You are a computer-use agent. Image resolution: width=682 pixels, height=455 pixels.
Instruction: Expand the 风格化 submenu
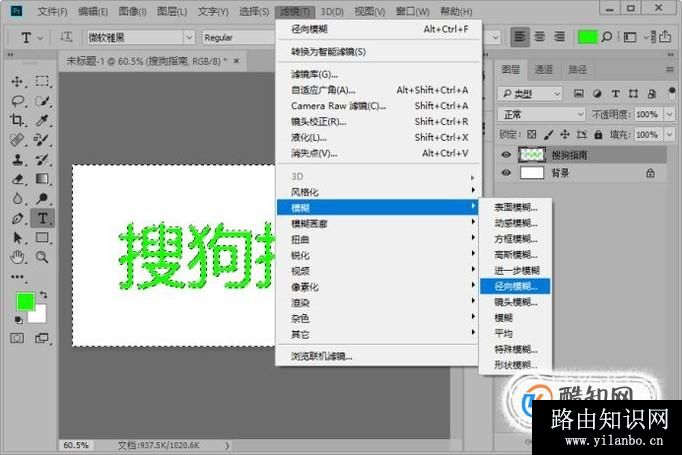pyautogui.click(x=377, y=192)
